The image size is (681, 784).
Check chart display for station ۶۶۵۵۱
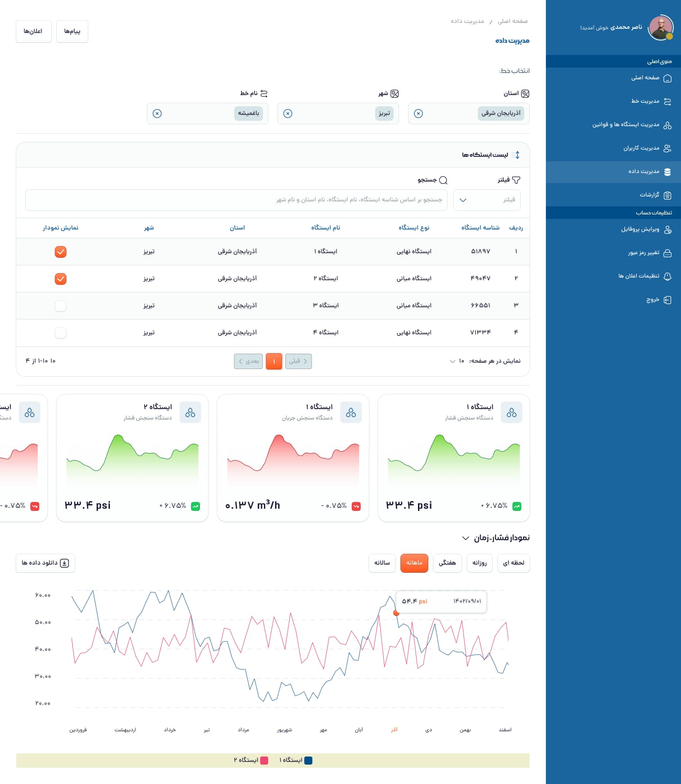(x=60, y=306)
